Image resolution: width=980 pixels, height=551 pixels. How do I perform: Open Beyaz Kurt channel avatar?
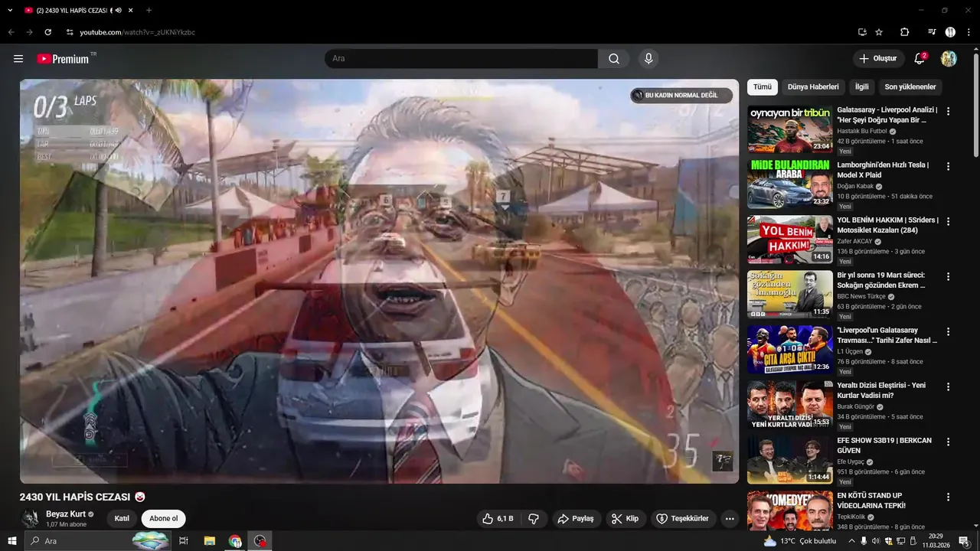(x=31, y=518)
